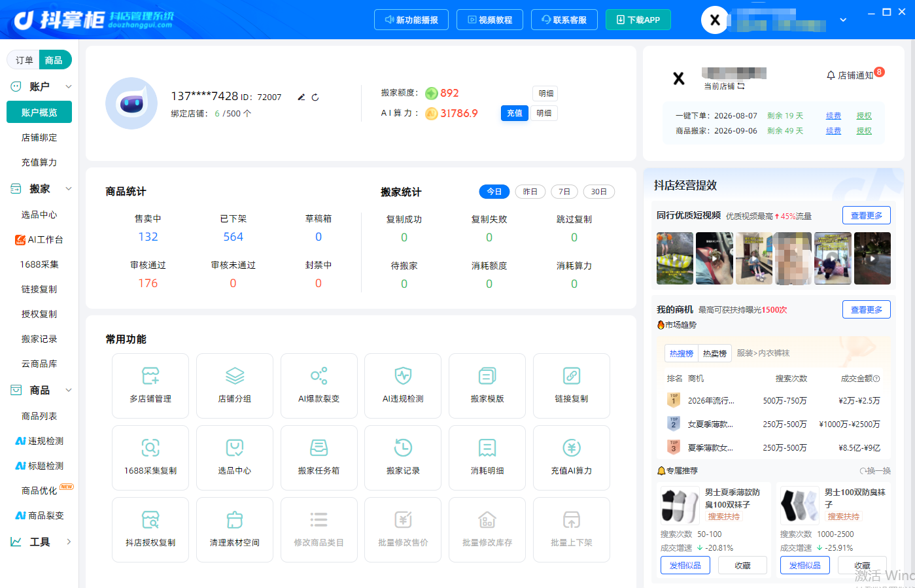Screen dimensions: 915x588
Task: Select the 昨日 time range
Action: click(x=530, y=192)
